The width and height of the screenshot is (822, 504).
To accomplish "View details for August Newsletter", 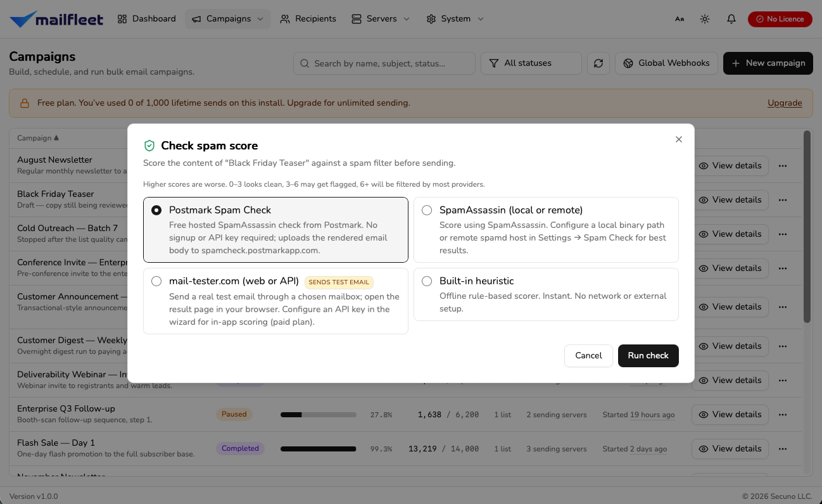I will 730,166.
